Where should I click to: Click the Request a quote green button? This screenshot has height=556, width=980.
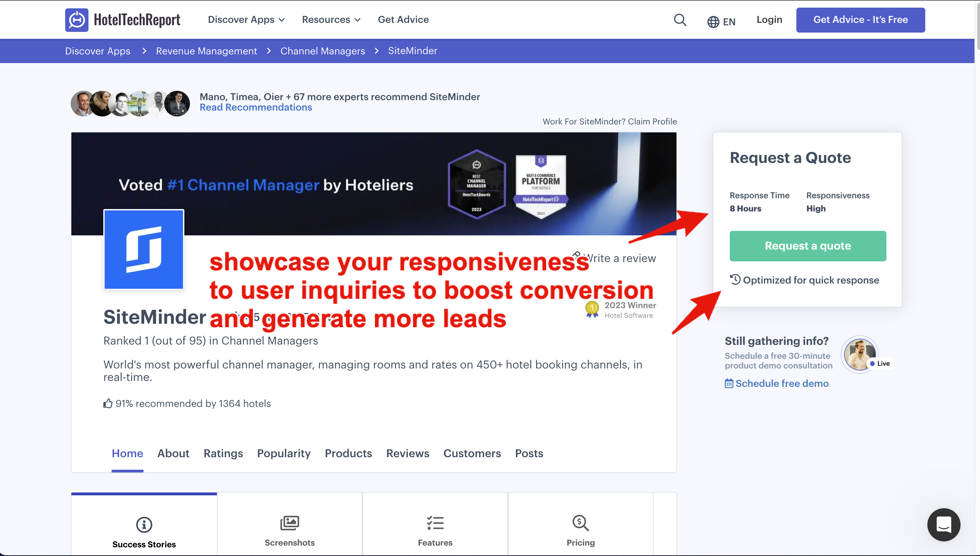pos(808,246)
